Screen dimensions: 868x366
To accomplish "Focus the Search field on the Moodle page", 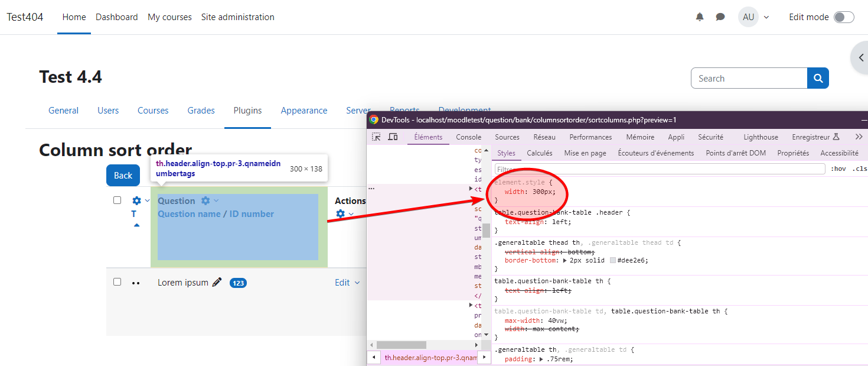I will (749, 78).
